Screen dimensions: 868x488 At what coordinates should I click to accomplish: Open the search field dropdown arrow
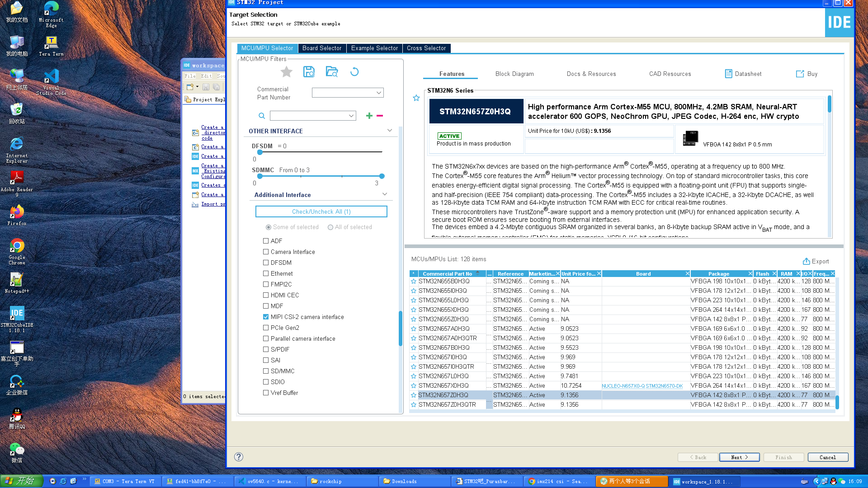[351, 116]
